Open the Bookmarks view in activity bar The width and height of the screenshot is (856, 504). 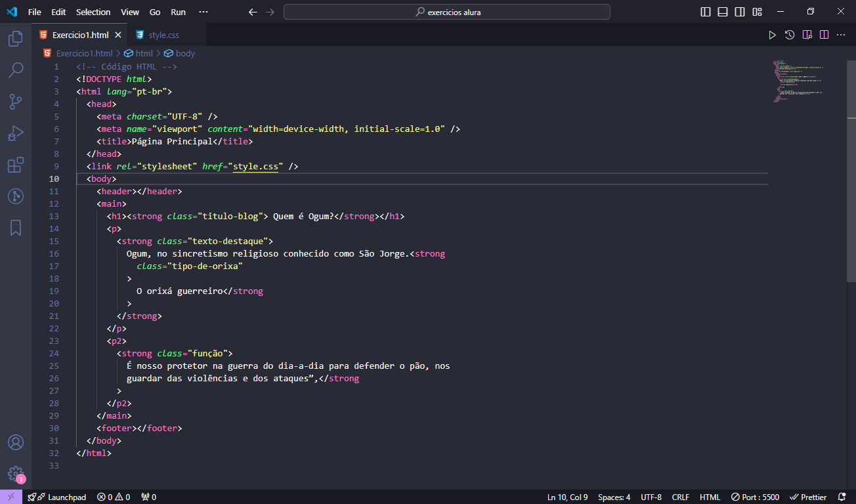tap(16, 228)
